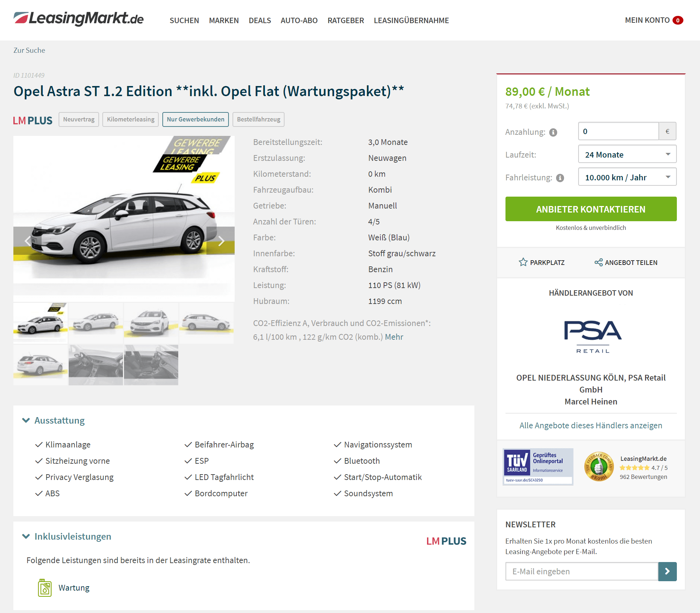
Task: Click the Neuvertrag tag
Action: tap(79, 119)
